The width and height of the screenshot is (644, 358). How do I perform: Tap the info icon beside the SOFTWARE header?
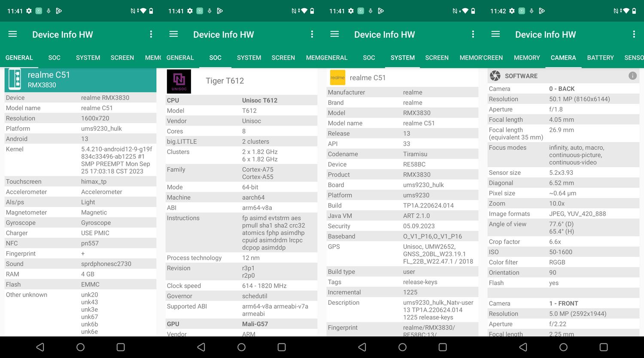point(632,75)
